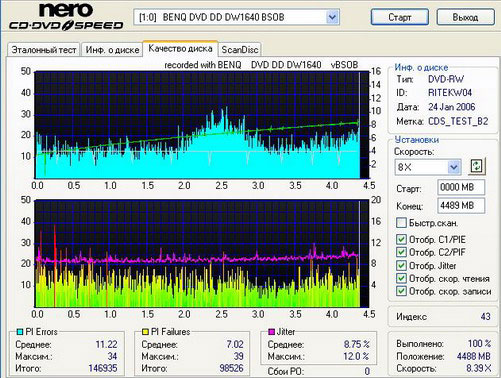Click the Старт button

coord(400,17)
